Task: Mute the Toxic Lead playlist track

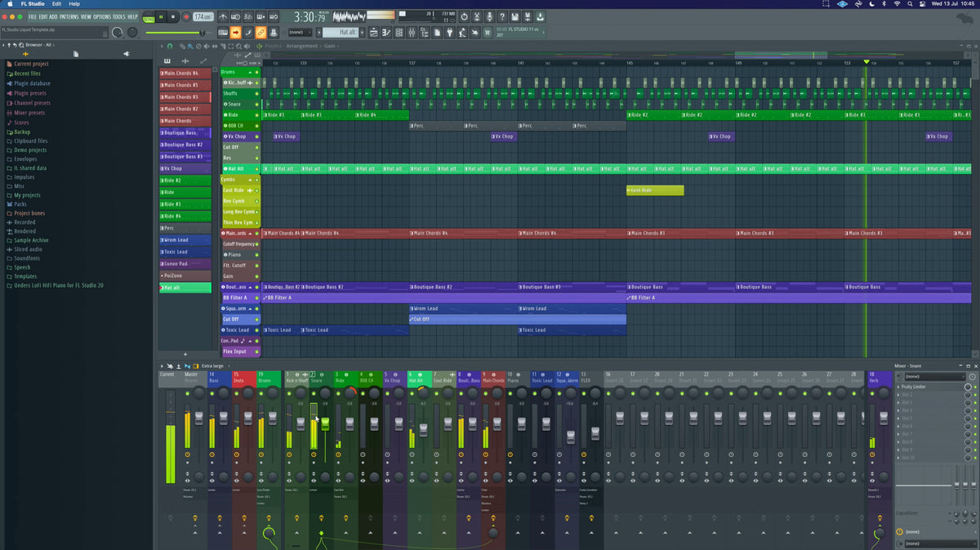Action: [256, 329]
